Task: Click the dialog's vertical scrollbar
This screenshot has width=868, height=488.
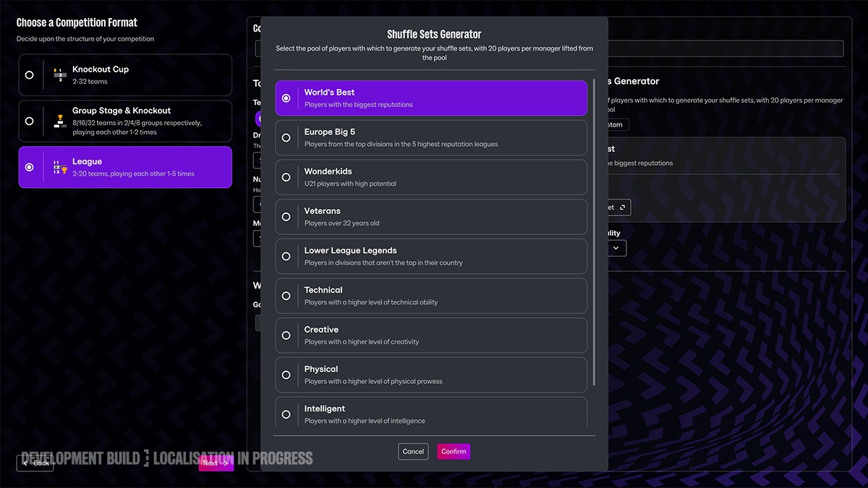Action: [x=594, y=231]
